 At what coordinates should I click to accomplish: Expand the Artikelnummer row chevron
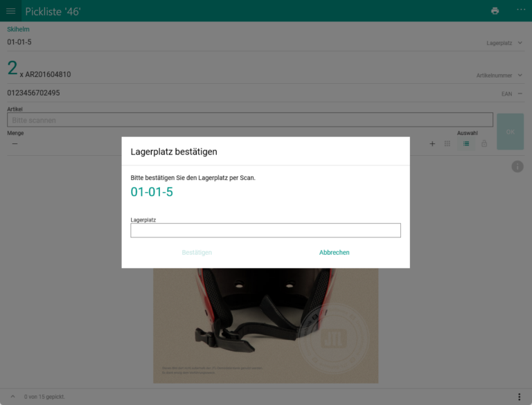pyautogui.click(x=520, y=75)
